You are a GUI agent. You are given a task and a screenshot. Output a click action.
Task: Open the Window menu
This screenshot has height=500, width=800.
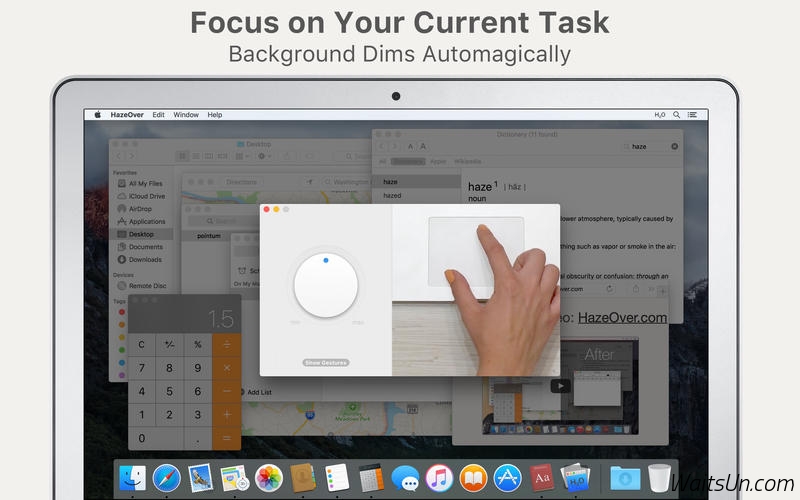click(186, 115)
